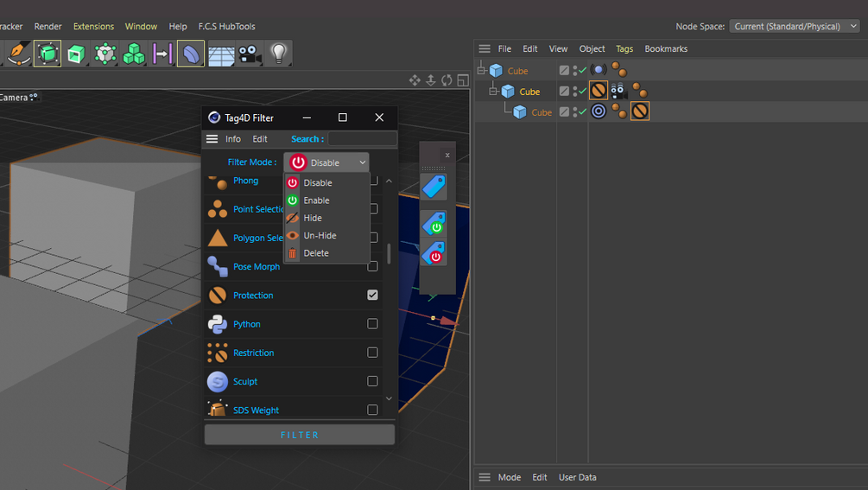Check the Python tag checkbox

click(372, 324)
